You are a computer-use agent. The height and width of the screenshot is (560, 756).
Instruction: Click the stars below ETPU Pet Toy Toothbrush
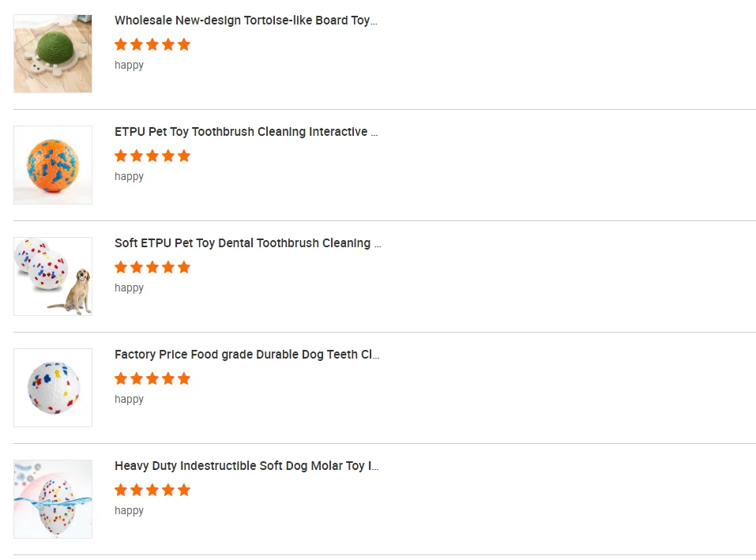pyautogui.click(x=152, y=156)
